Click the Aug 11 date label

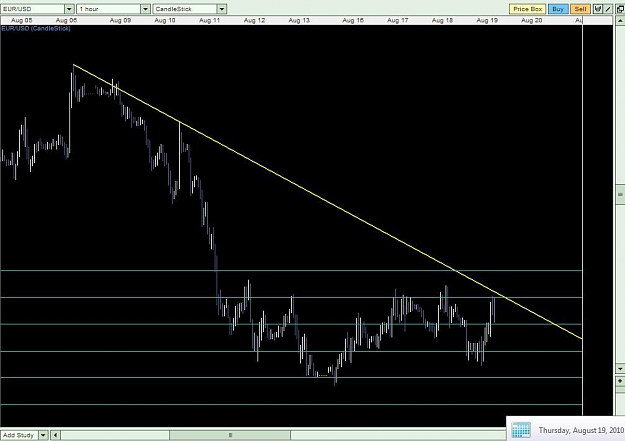click(210, 20)
